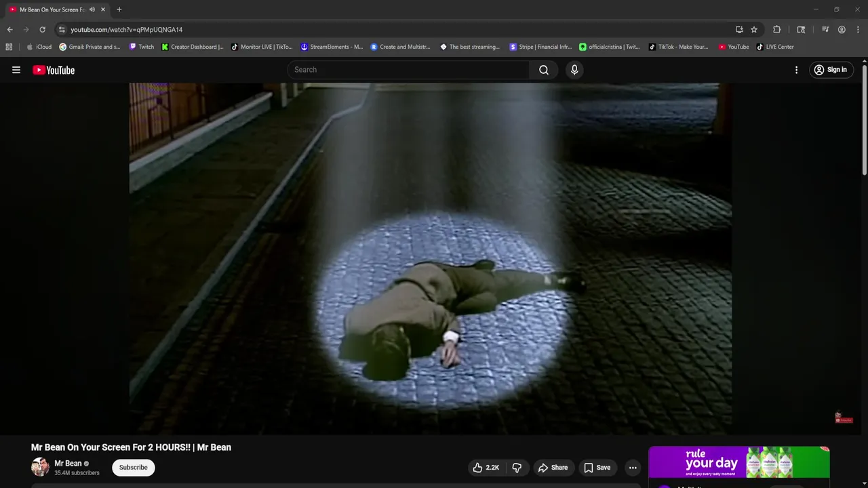This screenshot has height=488, width=868.
Task: Open the StreamElements bookmark
Action: [332, 47]
